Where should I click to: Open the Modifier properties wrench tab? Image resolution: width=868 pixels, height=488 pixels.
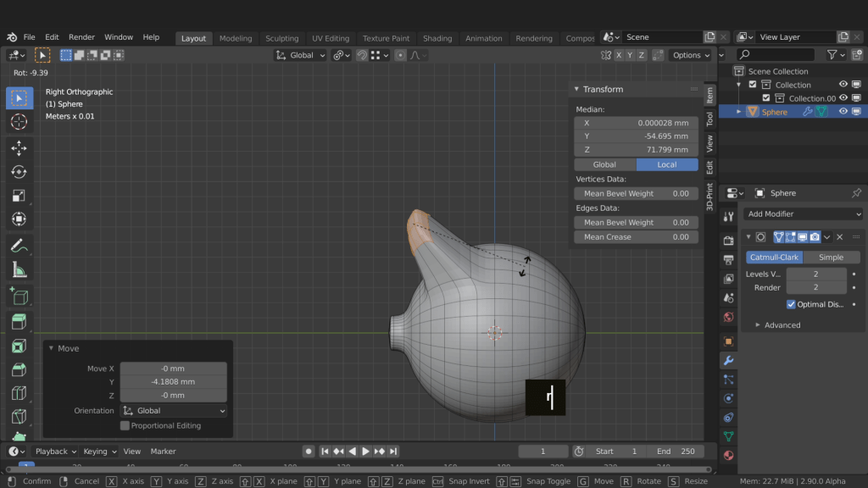tap(728, 361)
